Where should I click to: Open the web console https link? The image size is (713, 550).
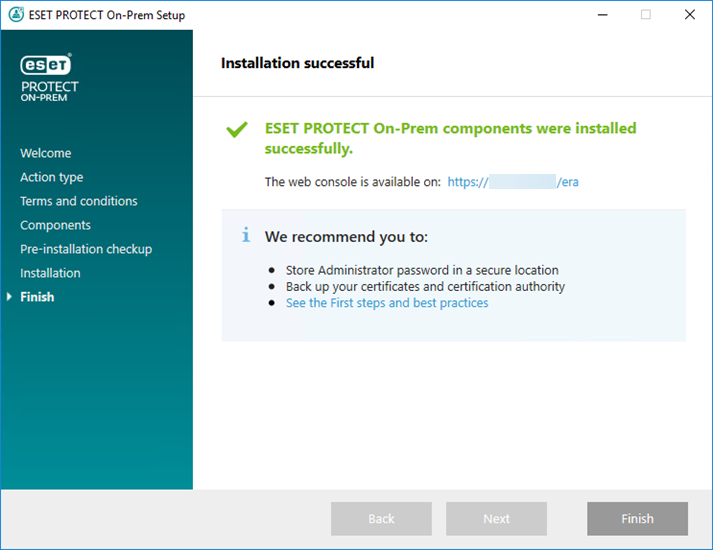point(513,182)
